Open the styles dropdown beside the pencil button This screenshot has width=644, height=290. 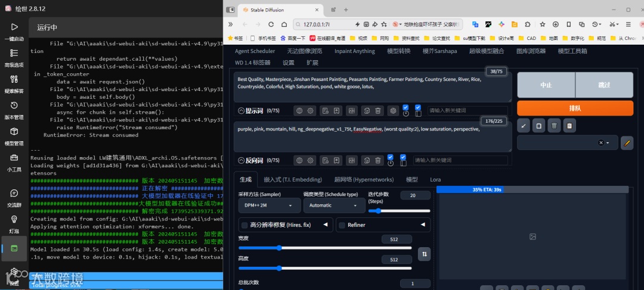click(568, 143)
